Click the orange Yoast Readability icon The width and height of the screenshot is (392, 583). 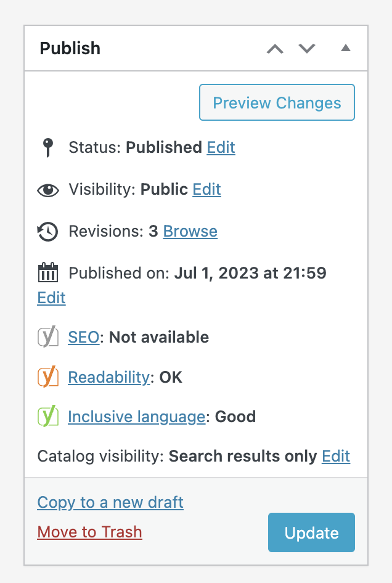tap(48, 377)
